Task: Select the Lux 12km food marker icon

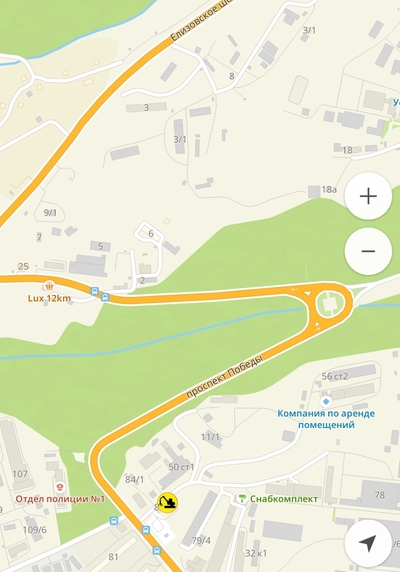Action: click(49, 285)
